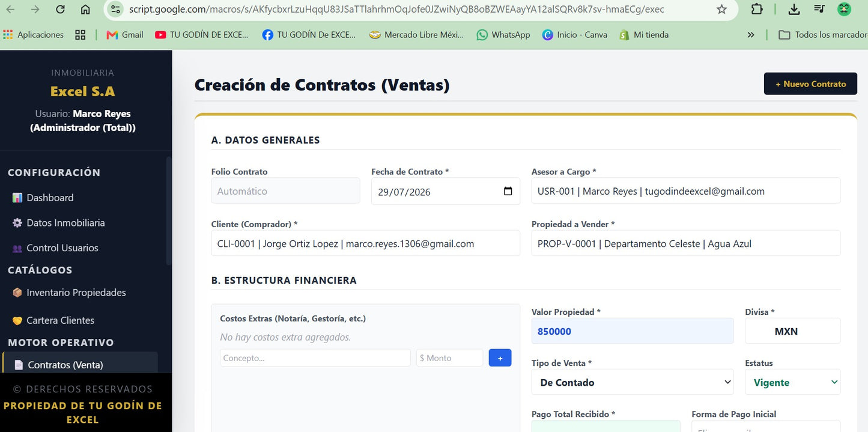The width and height of the screenshot is (868, 432).
Task: Open the calendar picker icon in Fecha de Contrato
Action: coord(508,191)
